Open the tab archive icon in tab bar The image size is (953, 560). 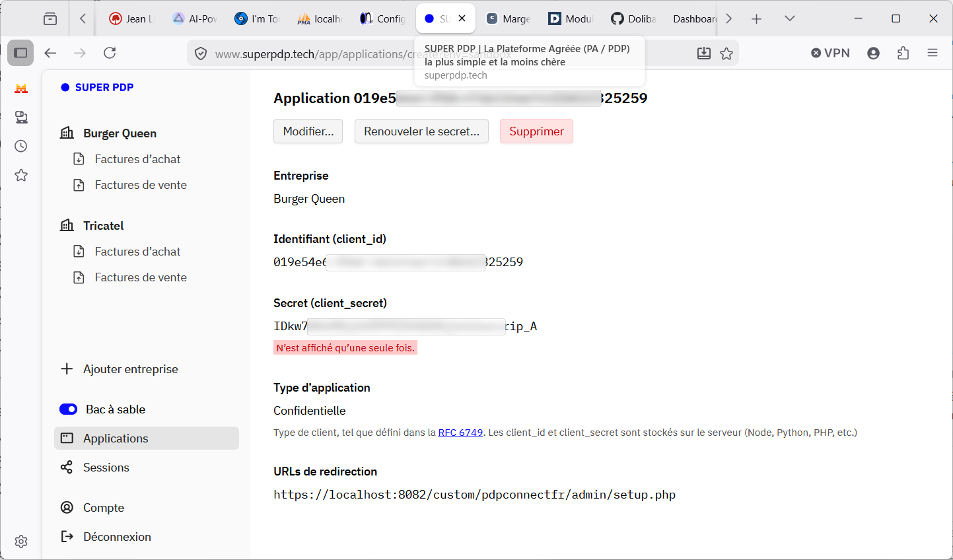click(x=50, y=18)
